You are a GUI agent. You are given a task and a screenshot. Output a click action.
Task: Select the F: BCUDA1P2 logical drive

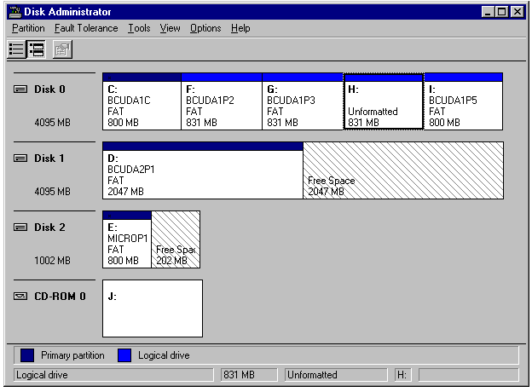222,105
